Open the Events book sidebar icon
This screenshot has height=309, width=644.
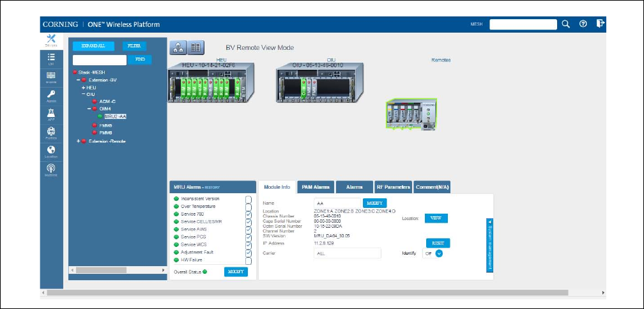pos(51,77)
